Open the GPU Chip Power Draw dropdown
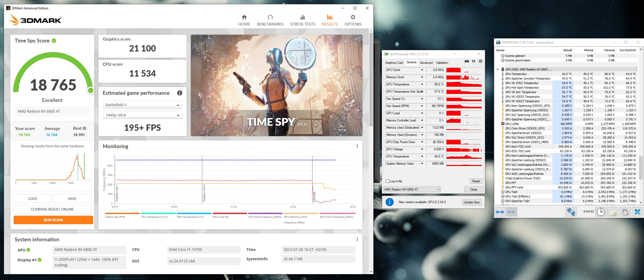 click(422, 142)
